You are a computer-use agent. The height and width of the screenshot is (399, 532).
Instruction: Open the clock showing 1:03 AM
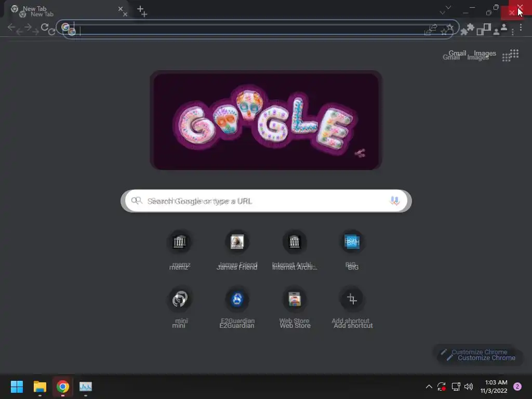pos(494,387)
